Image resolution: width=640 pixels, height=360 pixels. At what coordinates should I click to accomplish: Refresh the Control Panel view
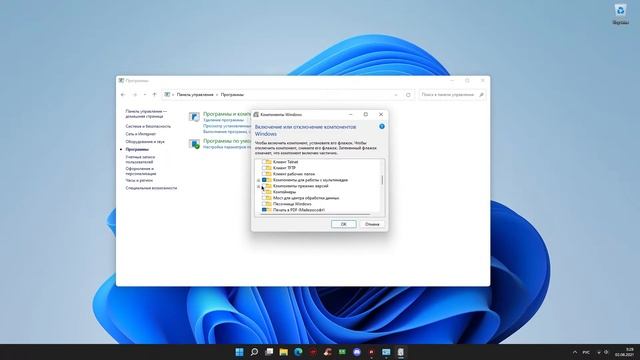(x=408, y=95)
